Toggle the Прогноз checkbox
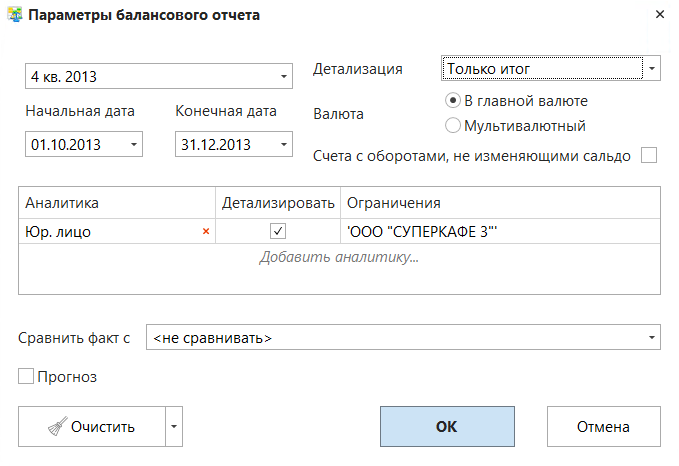The height and width of the screenshot is (466, 679). pyautogui.click(x=26, y=377)
